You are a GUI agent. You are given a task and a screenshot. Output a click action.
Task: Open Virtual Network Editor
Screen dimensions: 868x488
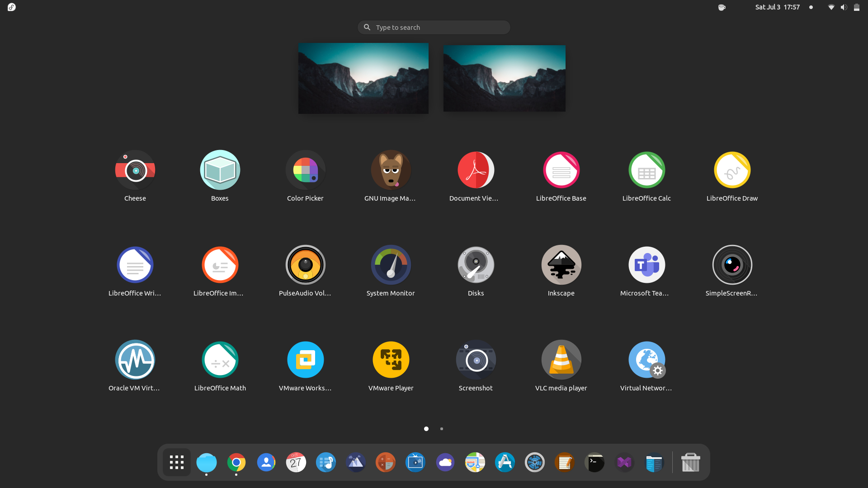click(x=646, y=360)
